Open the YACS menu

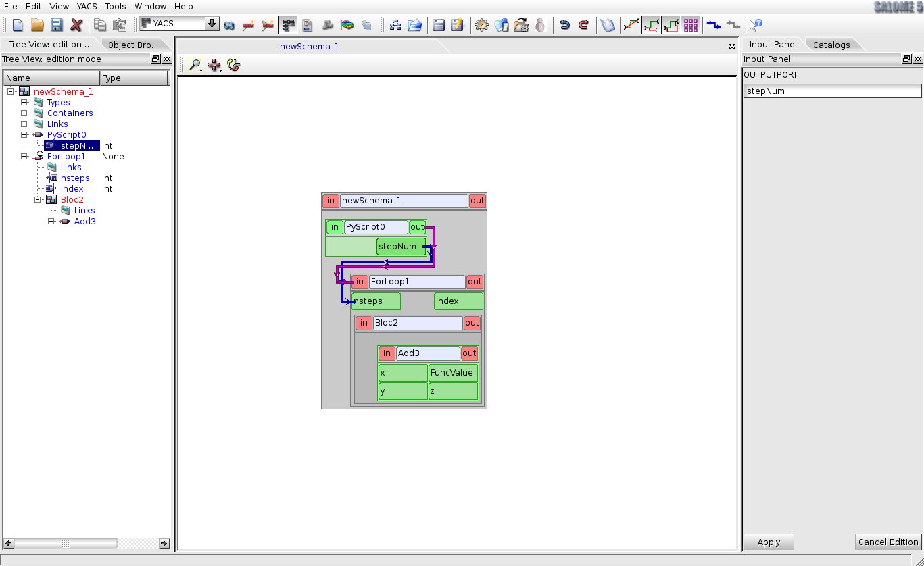coord(87,6)
